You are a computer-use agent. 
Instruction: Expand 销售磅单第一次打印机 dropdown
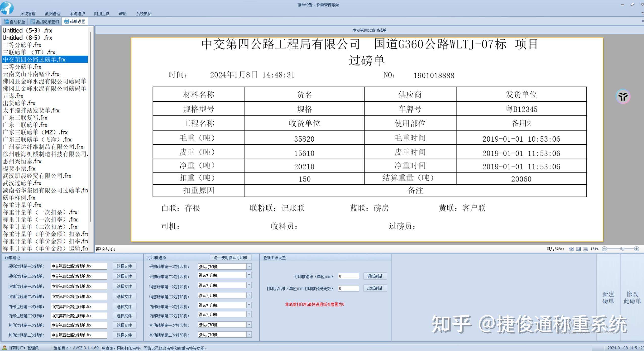point(249,285)
